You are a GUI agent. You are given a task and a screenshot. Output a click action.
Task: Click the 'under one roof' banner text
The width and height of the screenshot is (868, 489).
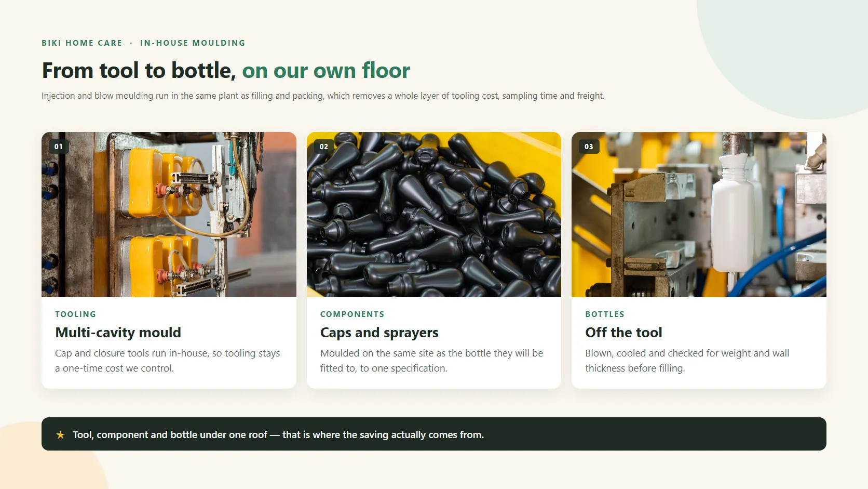278,435
